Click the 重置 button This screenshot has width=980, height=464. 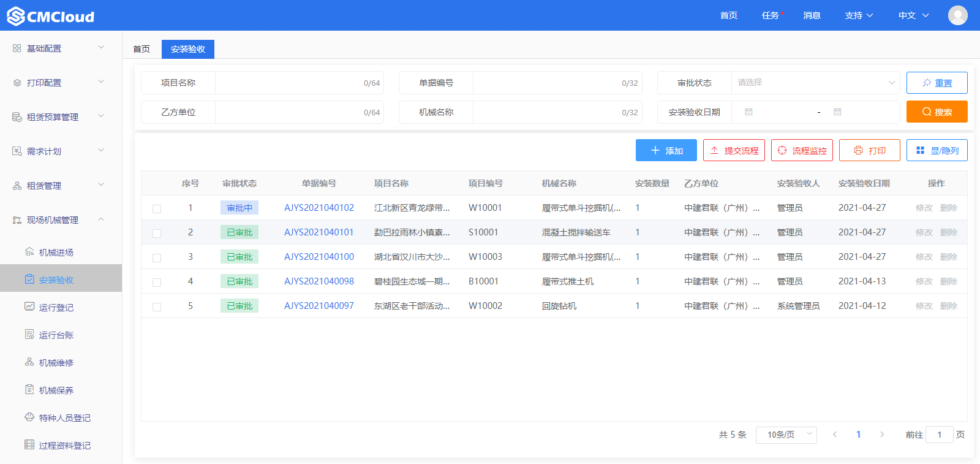[937, 83]
